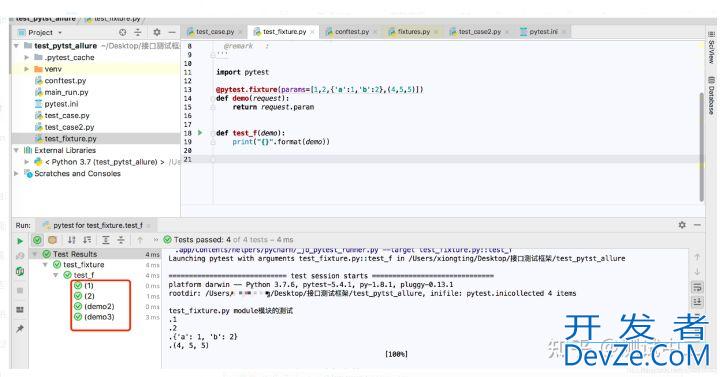This screenshot has height=377, width=720.
Task: Collapse the test_fixture results node
Action: [45, 264]
